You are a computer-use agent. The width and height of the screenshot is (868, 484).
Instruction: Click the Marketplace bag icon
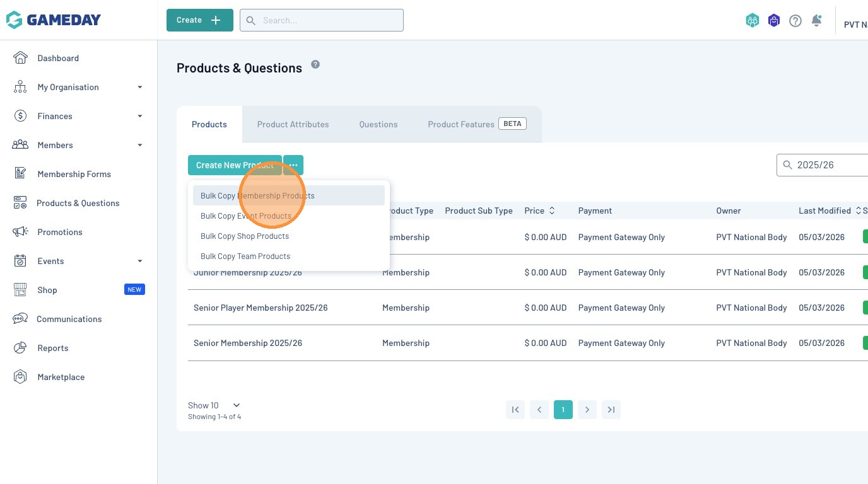[x=20, y=377]
